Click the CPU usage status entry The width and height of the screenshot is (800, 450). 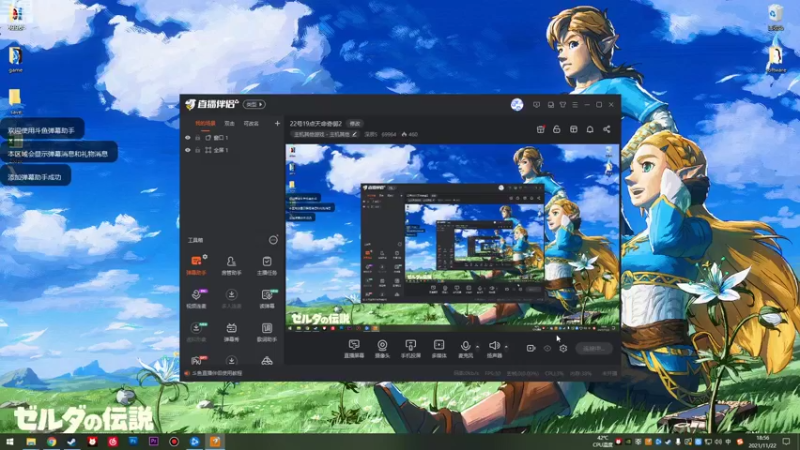coord(554,373)
